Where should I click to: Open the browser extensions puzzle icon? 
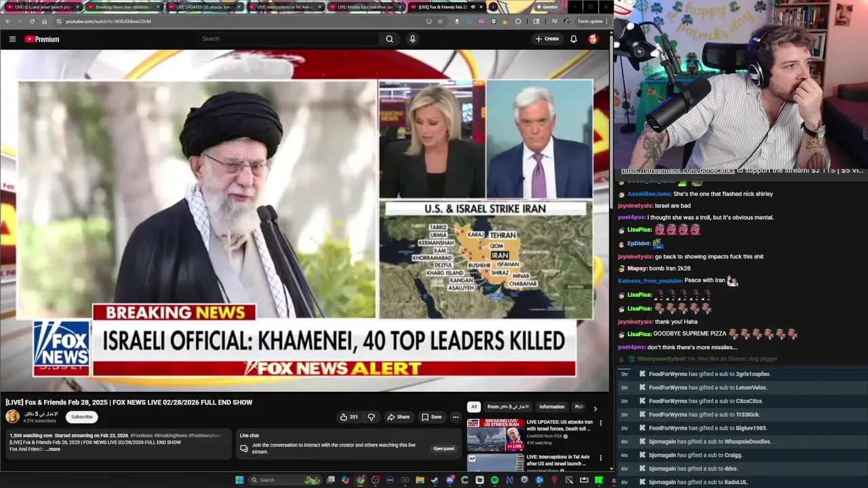[518, 21]
